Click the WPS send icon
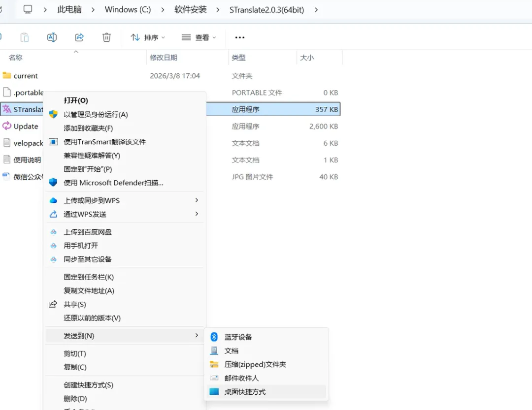 click(x=53, y=214)
